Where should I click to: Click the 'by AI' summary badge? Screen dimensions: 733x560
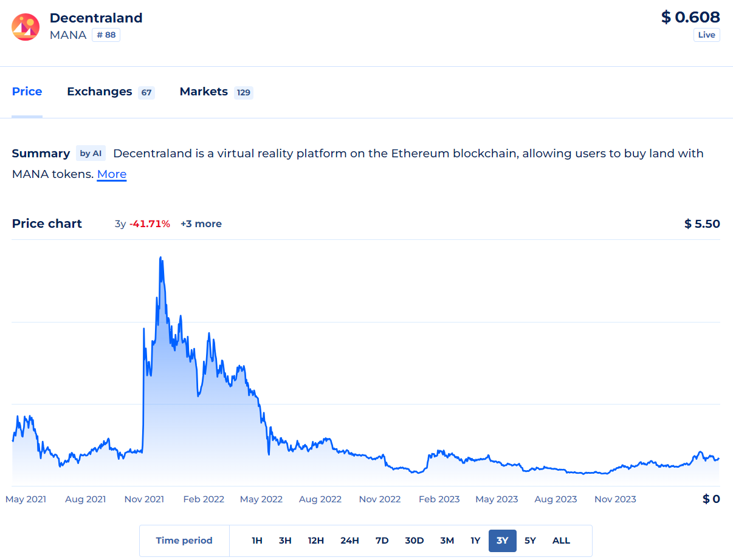point(91,153)
